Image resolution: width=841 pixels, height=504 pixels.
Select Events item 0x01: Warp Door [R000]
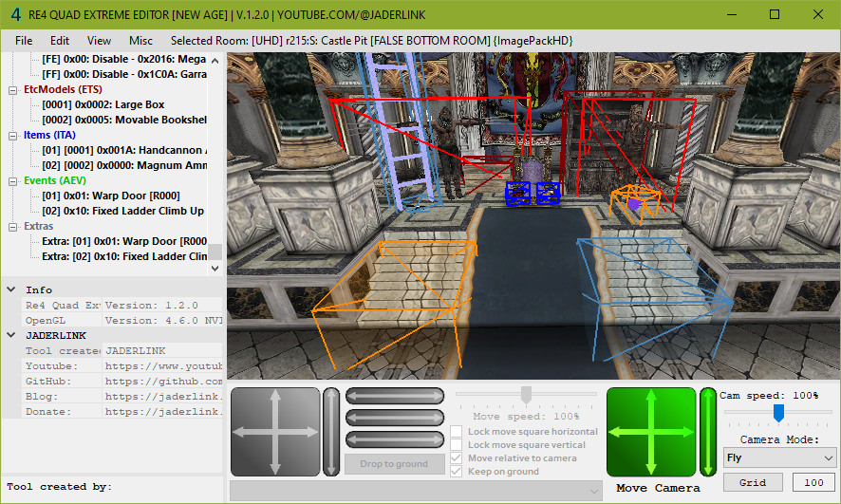point(111,196)
